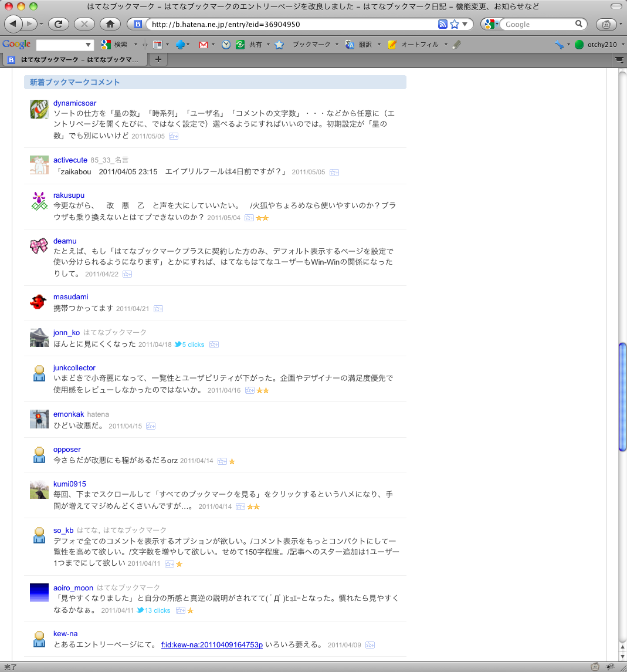Open the Greasemonkey dropdown arrow
Screen dimensions: 627x672
(621, 25)
